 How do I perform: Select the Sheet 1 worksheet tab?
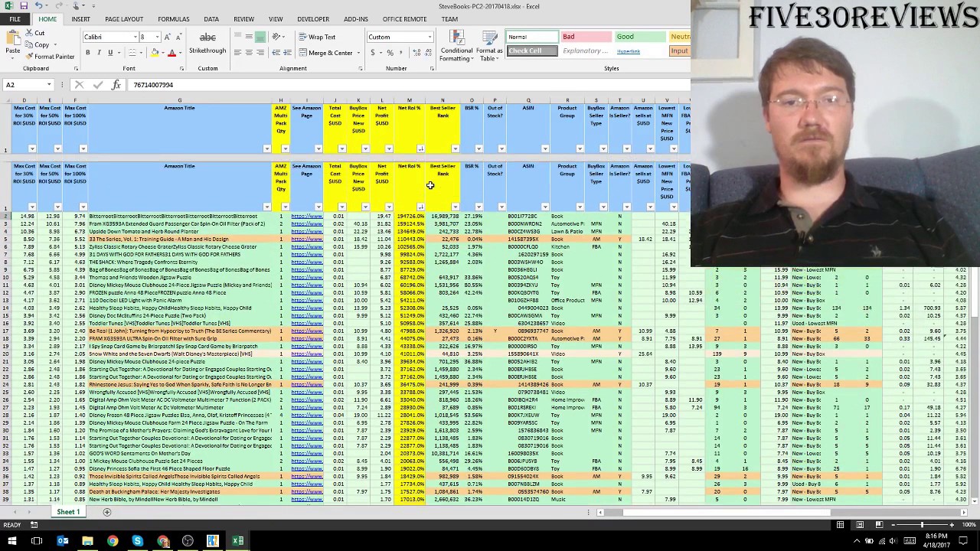[x=67, y=511]
